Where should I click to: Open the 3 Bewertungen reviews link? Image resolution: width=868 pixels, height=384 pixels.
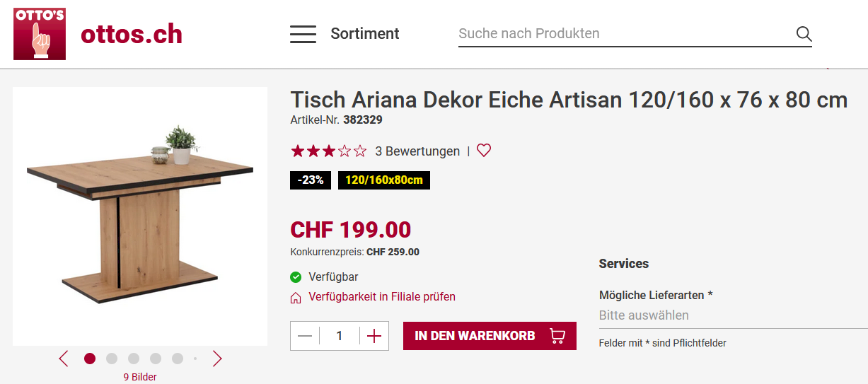pos(417,151)
